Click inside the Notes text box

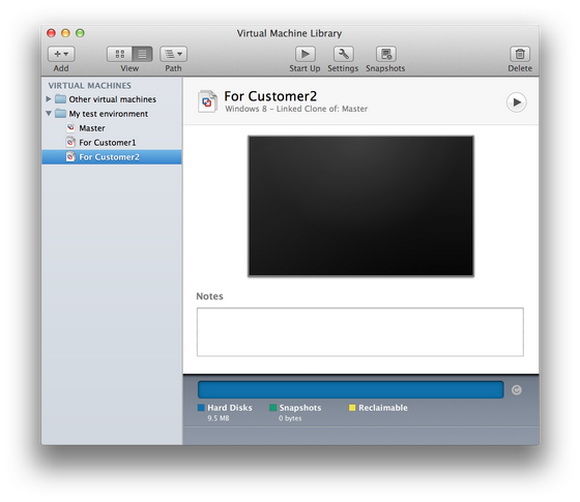point(360,332)
